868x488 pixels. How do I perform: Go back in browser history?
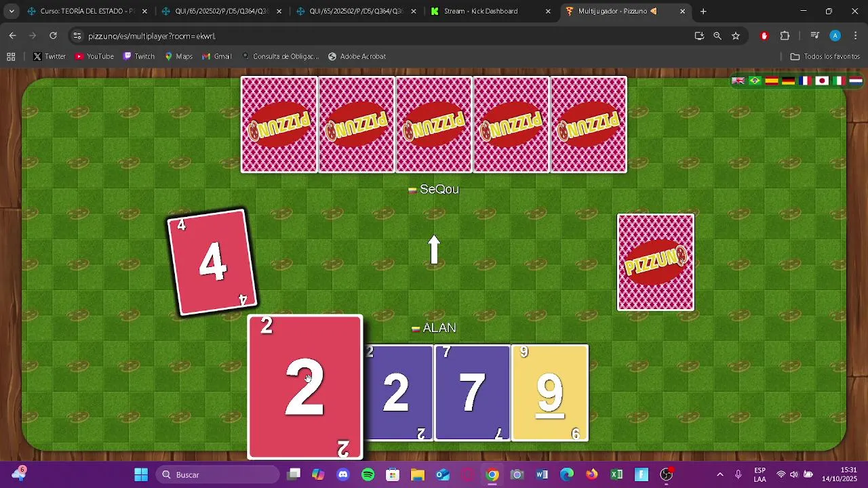tap(12, 36)
